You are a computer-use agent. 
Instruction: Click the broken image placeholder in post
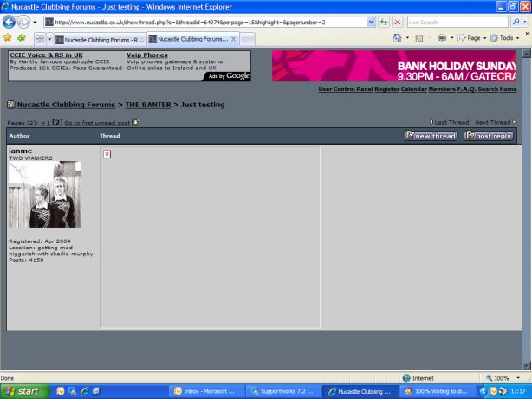coord(107,154)
